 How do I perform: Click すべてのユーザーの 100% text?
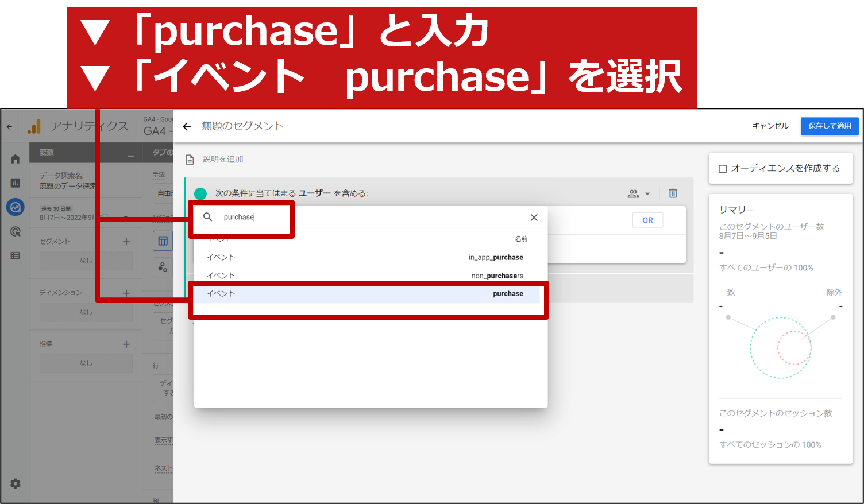(x=766, y=268)
